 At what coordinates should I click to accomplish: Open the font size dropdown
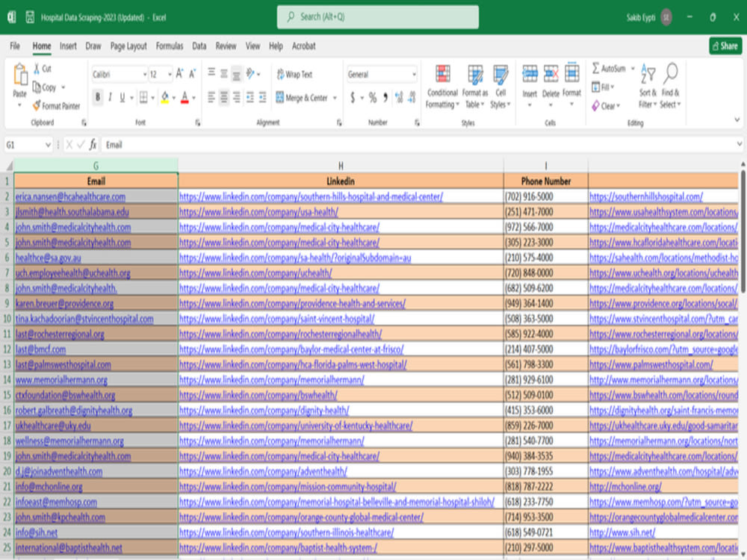point(170,74)
